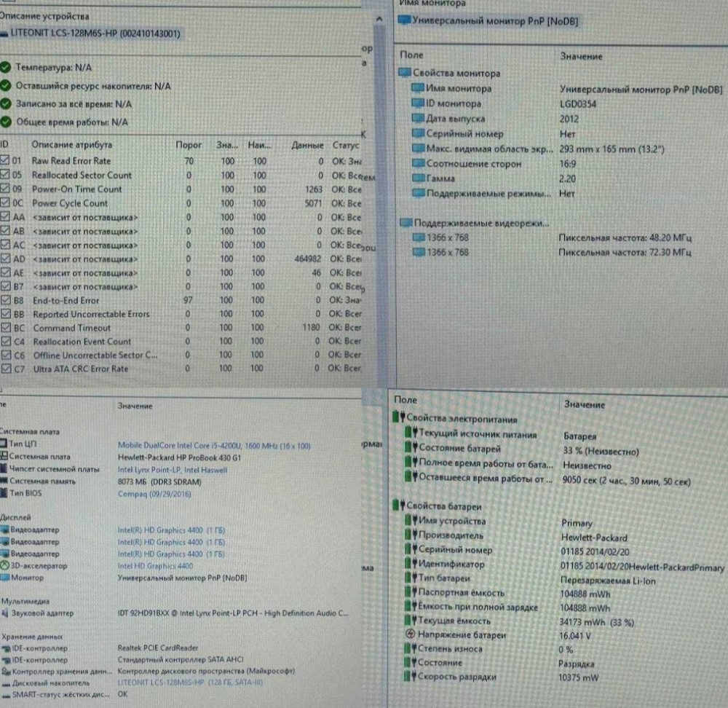728x708 pixels.
Task: Toggle the Ultra ATA CRC Error Rate checkbox
Action: [x=5, y=369]
